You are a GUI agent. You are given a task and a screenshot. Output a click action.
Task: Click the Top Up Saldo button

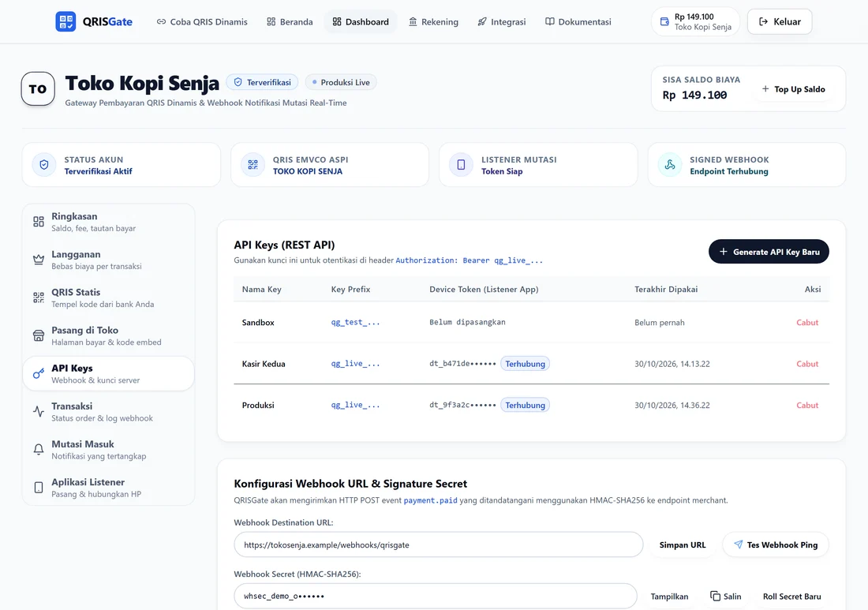coord(793,89)
